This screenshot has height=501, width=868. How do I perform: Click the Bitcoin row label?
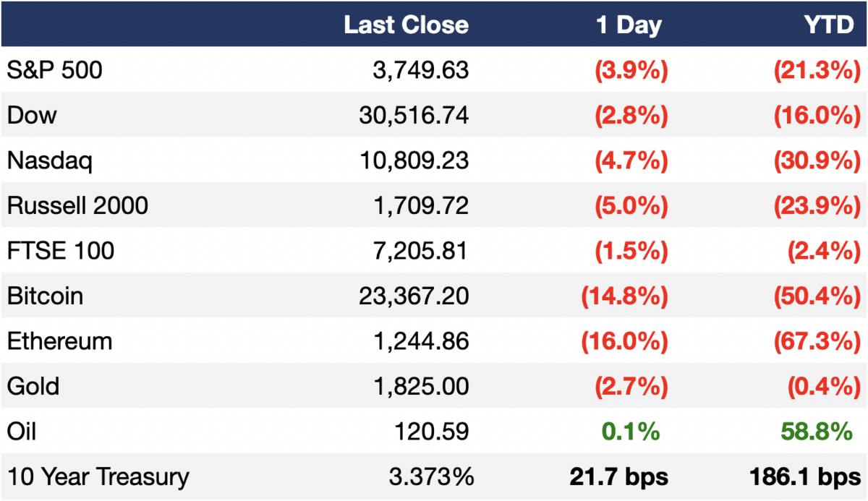pos(45,296)
